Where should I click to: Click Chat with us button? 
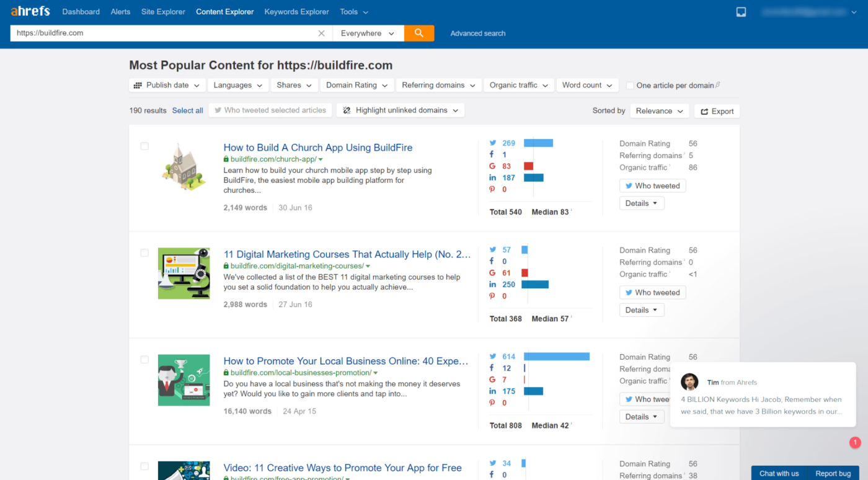pyautogui.click(x=779, y=473)
